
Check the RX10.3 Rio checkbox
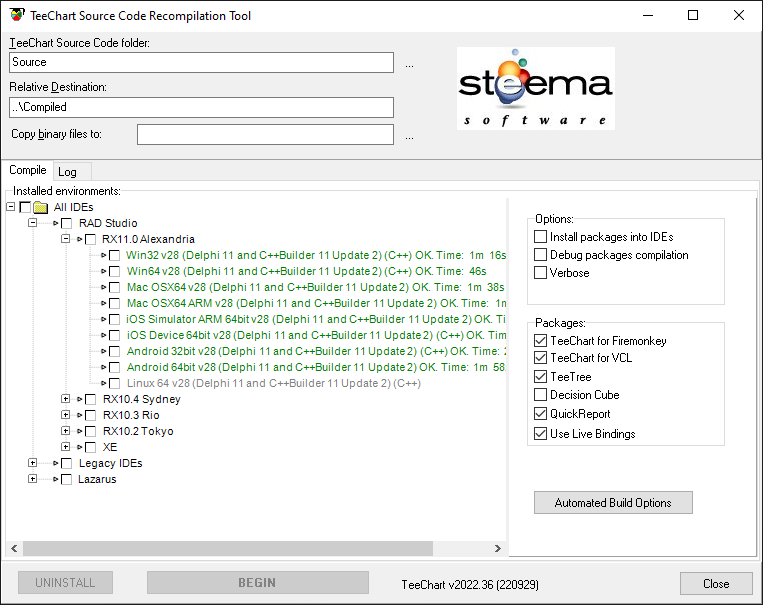[x=91, y=416]
